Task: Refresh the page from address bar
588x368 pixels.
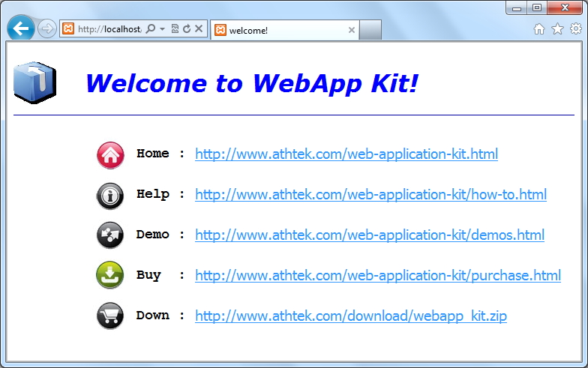Action: 187,29
